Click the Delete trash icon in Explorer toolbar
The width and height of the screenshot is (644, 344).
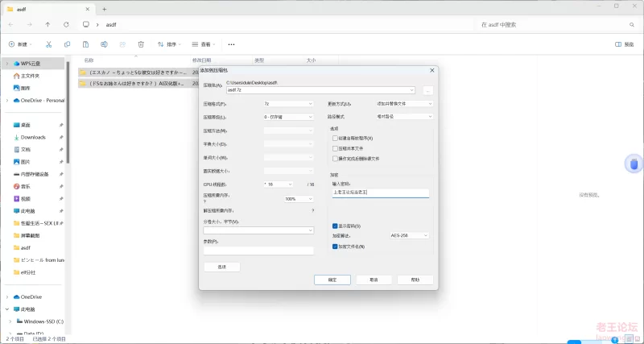(x=141, y=44)
